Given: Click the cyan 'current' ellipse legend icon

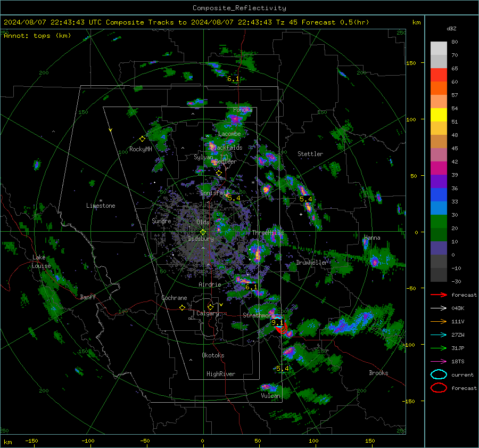Looking at the screenshot, I should [439, 374].
